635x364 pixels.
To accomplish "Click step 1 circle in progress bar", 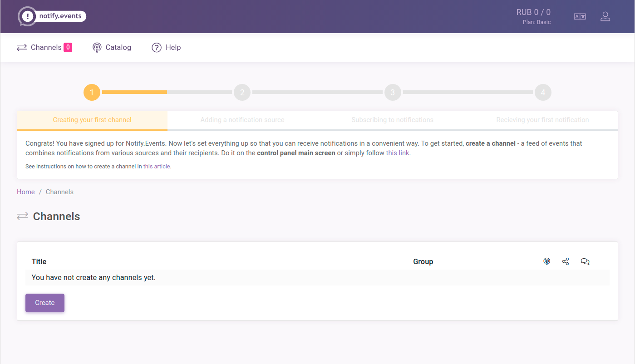I will [x=92, y=93].
